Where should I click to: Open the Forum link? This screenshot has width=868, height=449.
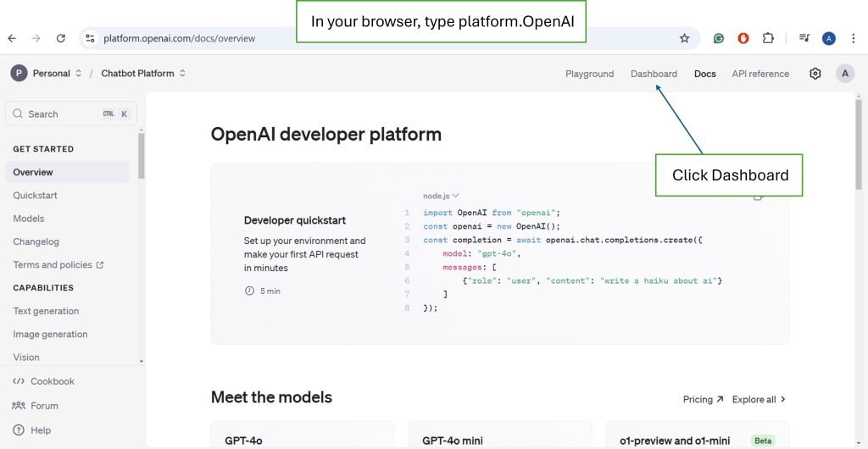[44, 405]
